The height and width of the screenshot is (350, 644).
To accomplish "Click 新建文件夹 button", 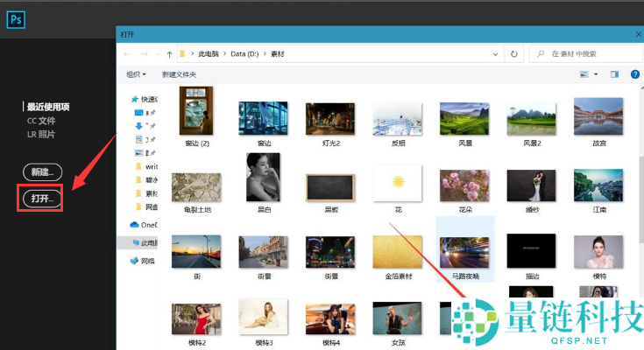I will (179, 74).
